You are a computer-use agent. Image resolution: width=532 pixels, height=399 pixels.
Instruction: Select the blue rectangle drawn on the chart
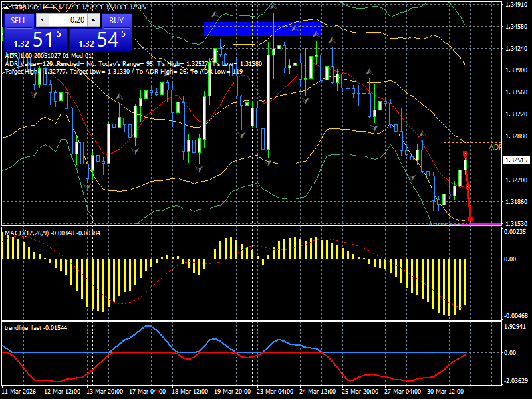(262, 29)
